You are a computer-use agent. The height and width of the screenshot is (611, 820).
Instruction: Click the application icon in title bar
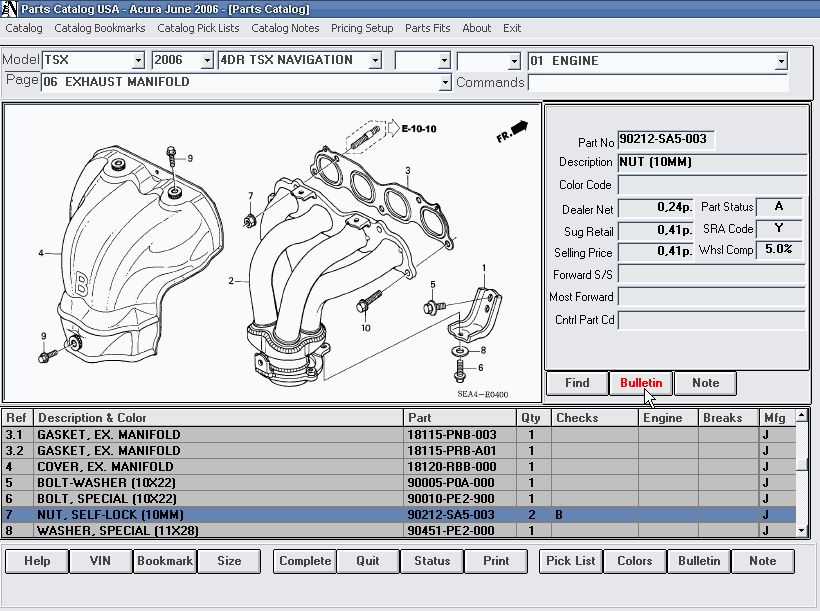(x=9, y=9)
